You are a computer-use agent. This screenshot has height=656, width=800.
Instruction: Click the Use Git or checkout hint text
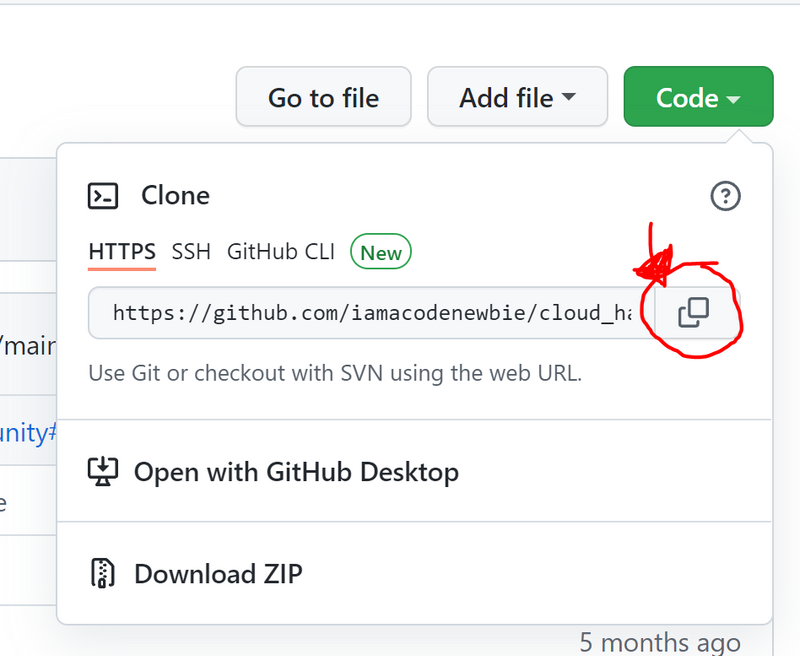[335, 374]
